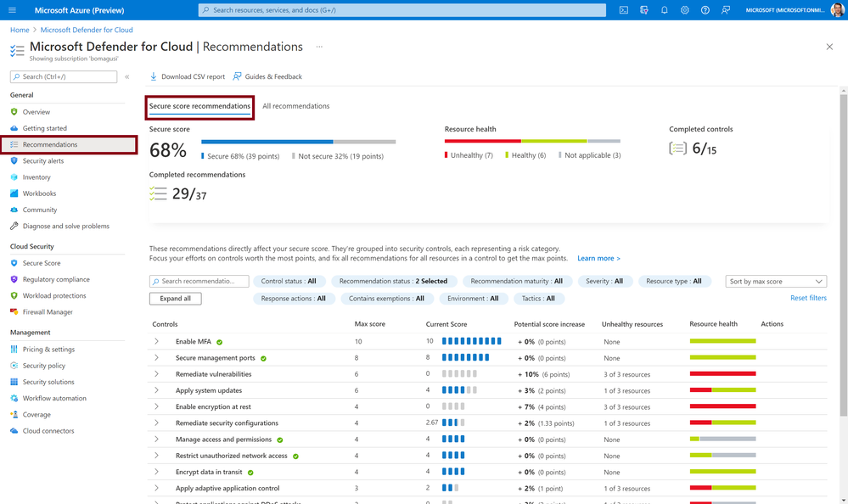This screenshot has width=848, height=504.
Task: Open the Resource type filter
Action: tap(674, 281)
